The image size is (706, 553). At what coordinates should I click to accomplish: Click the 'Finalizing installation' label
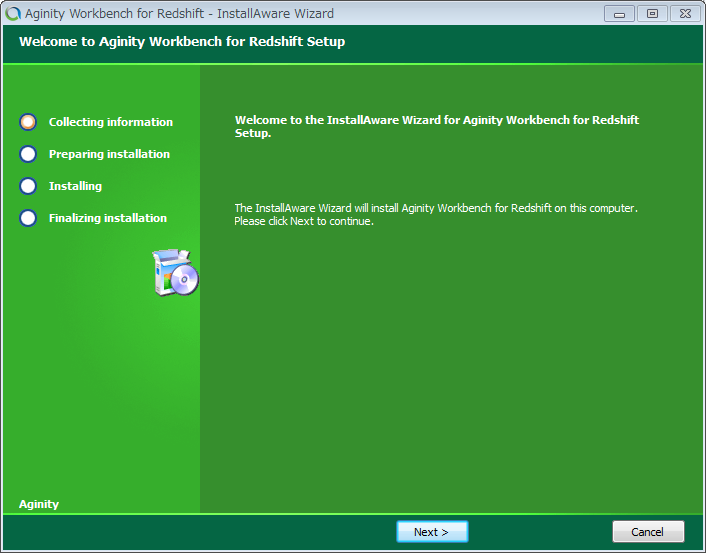click(x=108, y=218)
